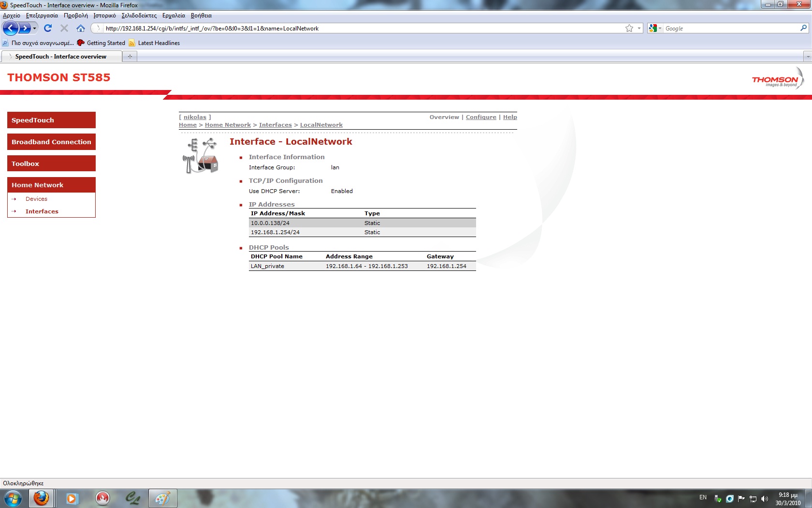This screenshot has width=812, height=508.
Task: Open the Home Network sidebar menu
Action: (51, 185)
